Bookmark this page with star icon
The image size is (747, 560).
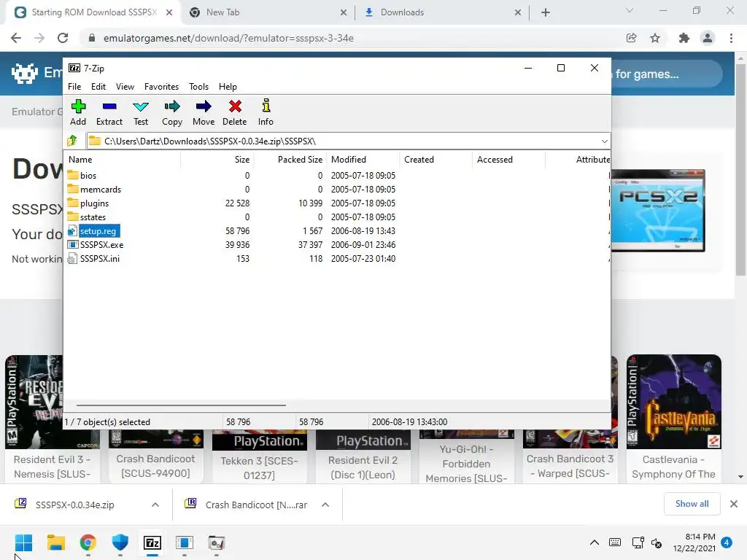pos(655,38)
